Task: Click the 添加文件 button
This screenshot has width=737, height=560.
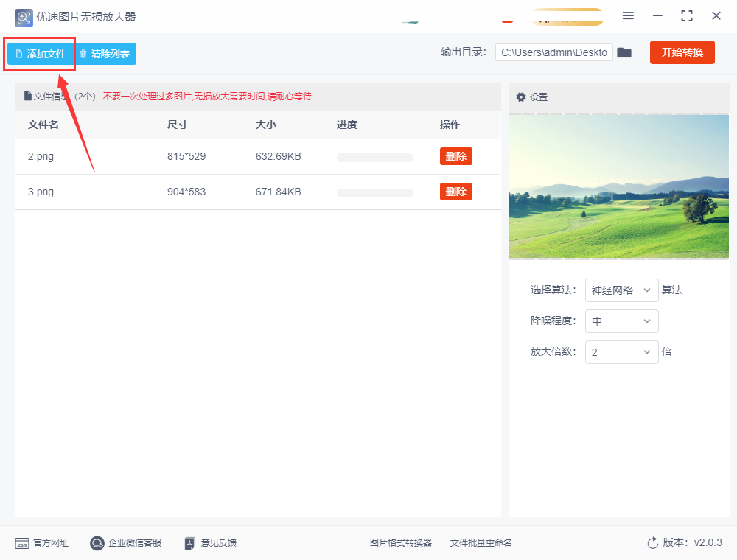Action: [41, 54]
